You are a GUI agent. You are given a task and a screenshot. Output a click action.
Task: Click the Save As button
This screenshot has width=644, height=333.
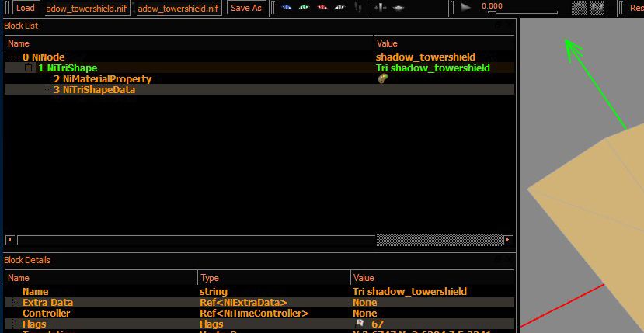[246, 8]
